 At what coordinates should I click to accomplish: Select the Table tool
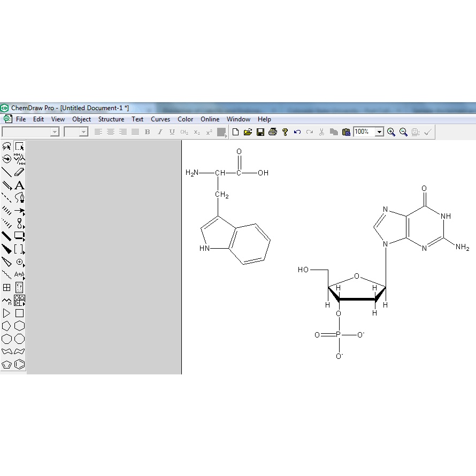point(6,287)
